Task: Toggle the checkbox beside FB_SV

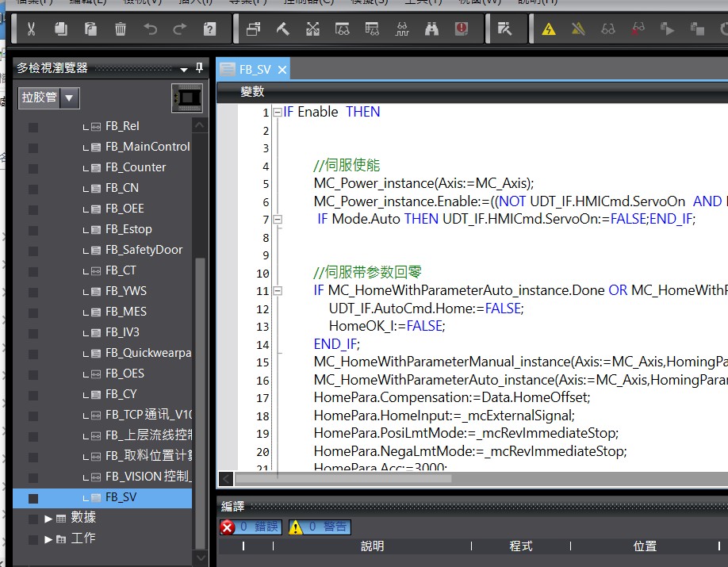Action: click(x=33, y=499)
